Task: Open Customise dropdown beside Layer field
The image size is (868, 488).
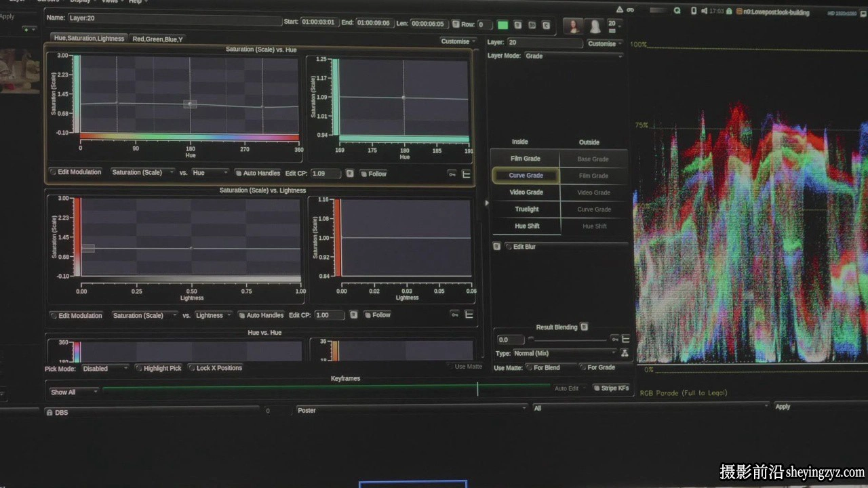Action: point(604,43)
